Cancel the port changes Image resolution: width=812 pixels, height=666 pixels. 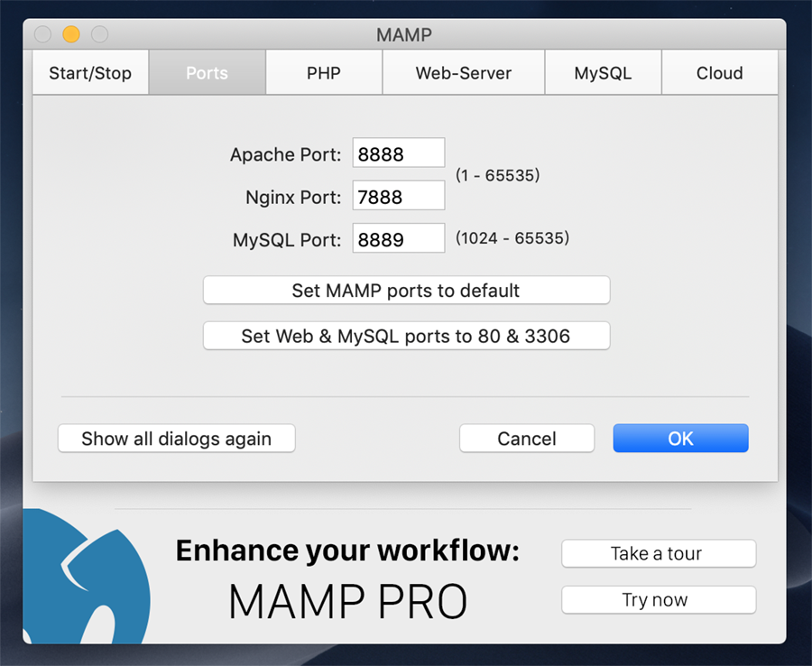(x=527, y=439)
